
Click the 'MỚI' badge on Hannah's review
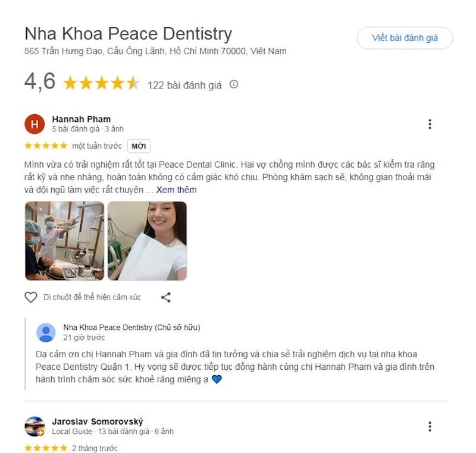tap(139, 146)
